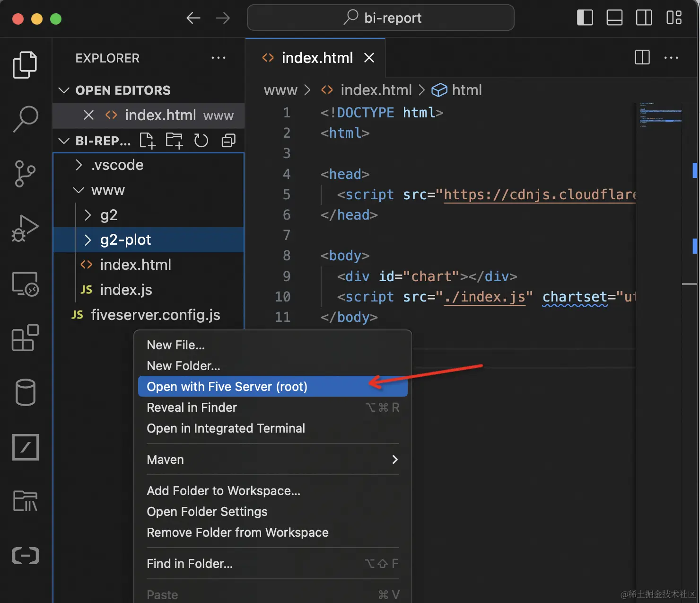
Task: Click www breadcrumb segment
Action: pyautogui.click(x=280, y=90)
